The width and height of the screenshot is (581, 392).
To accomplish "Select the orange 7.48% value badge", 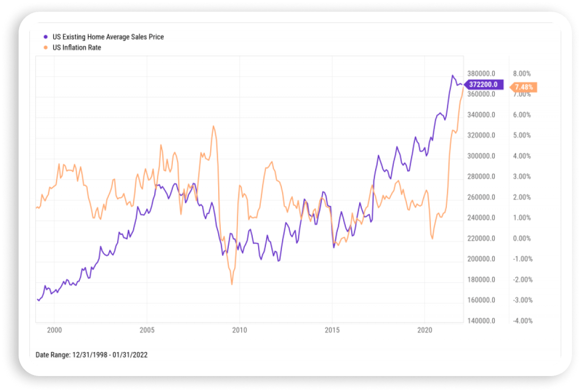I will (524, 87).
